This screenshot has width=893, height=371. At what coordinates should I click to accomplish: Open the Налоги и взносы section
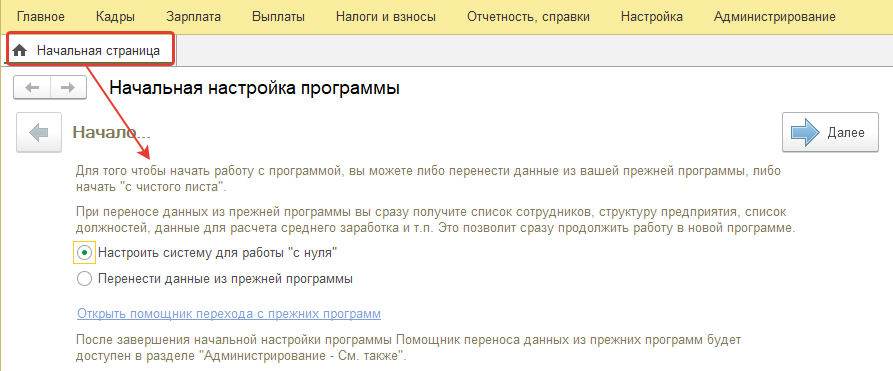(x=386, y=17)
